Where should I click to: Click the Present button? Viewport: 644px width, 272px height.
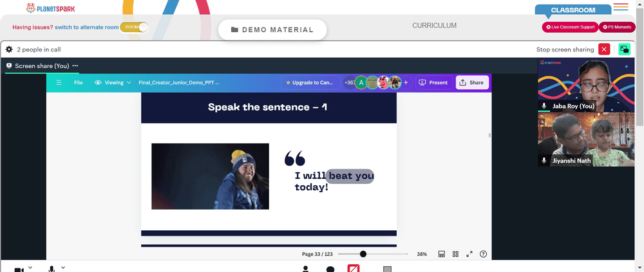point(434,82)
